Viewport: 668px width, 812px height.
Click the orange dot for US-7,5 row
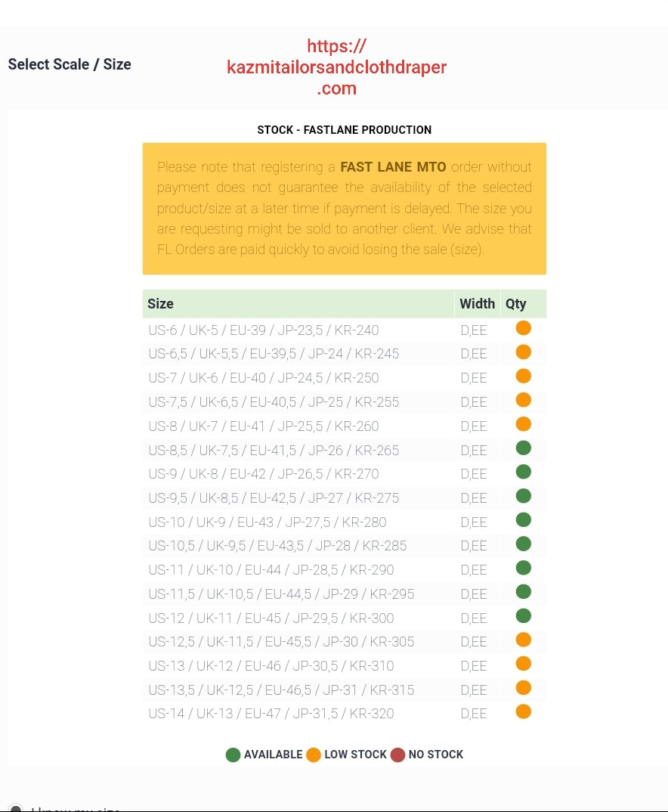[x=523, y=401]
